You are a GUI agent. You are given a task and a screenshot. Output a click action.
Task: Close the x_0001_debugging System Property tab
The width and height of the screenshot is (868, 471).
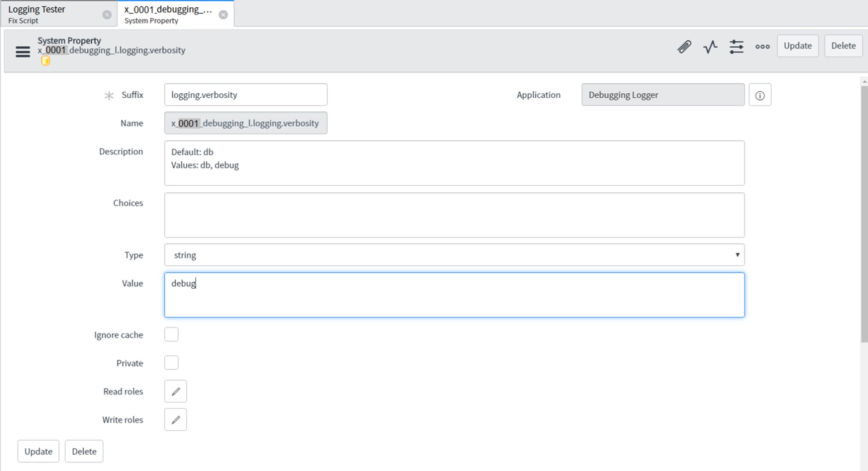pos(223,14)
